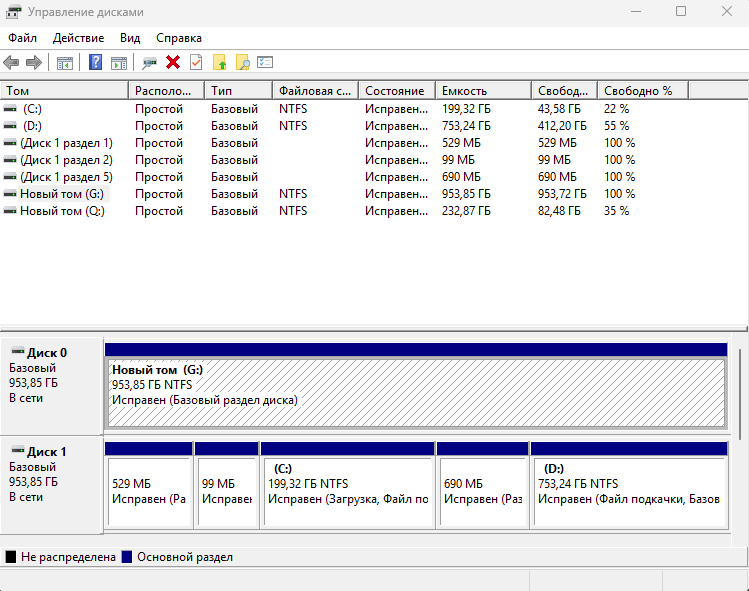Image resolution: width=749 pixels, height=591 pixels.
Task: Open the Действие menu
Action: [78, 38]
